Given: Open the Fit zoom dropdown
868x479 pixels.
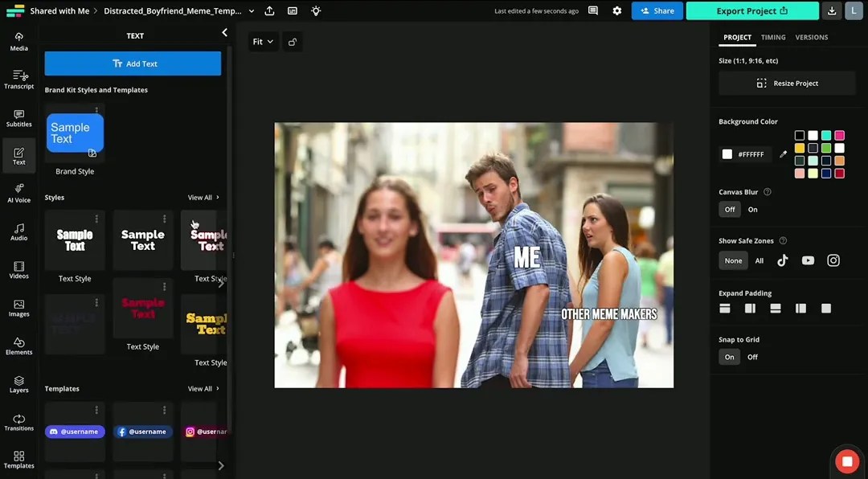Looking at the screenshot, I should [262, 42].
